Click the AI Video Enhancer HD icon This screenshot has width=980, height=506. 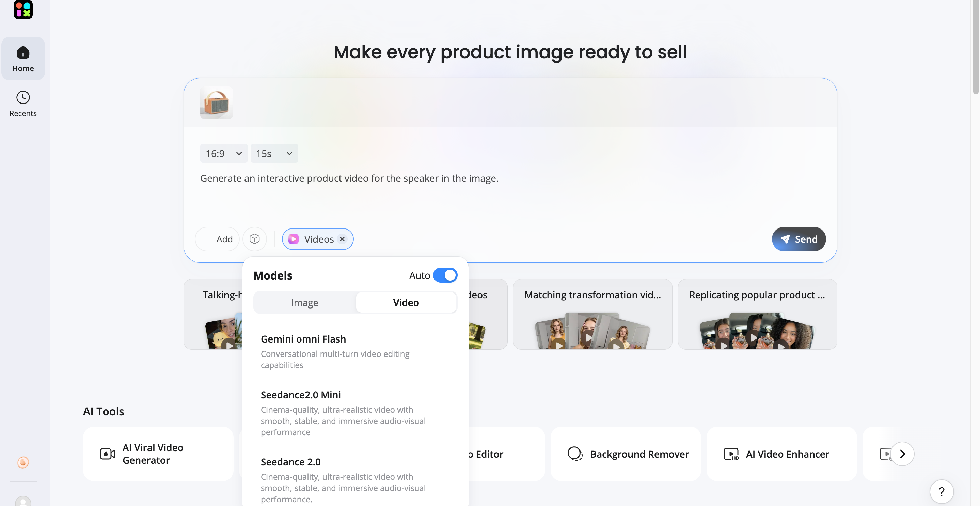(x=731, y=454)
